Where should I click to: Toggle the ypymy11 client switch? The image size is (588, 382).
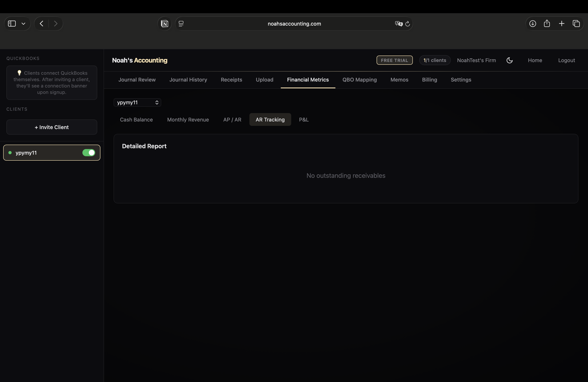coord(89,153)
